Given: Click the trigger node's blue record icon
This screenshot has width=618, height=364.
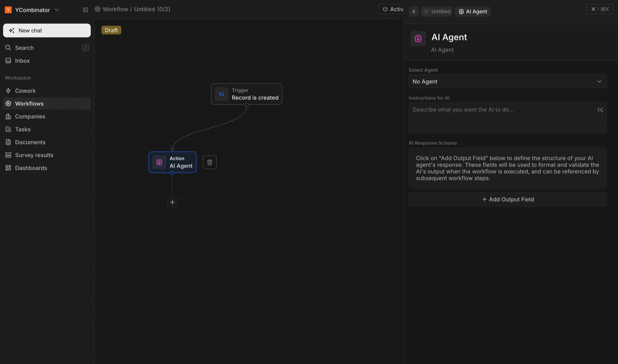Looking at the screenshot, I should 221,94.
